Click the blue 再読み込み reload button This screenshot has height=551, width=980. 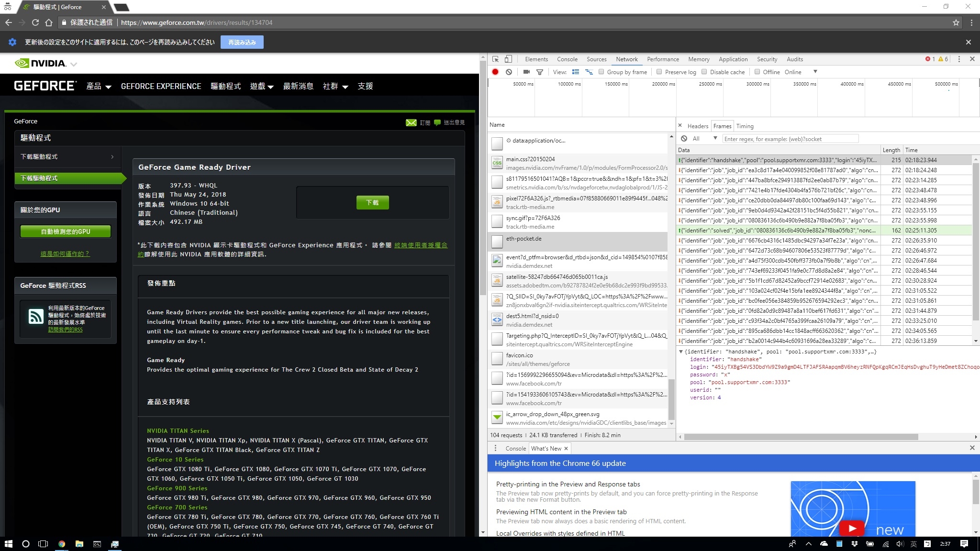pyautogui.click(x=242, y=42)
